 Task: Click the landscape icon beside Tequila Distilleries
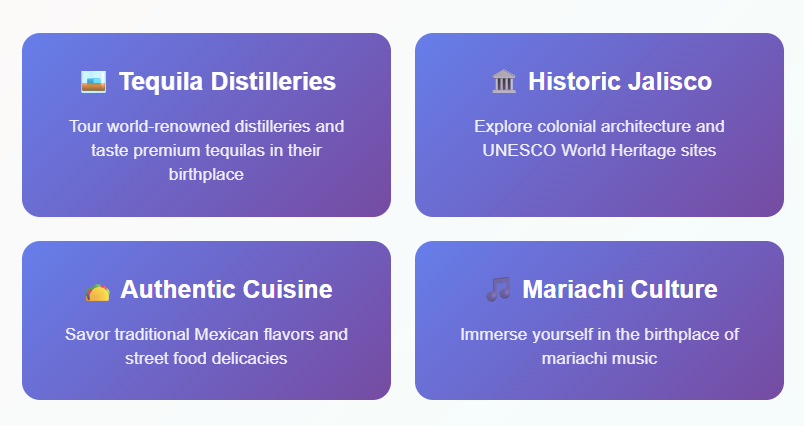tap(93, 82)
